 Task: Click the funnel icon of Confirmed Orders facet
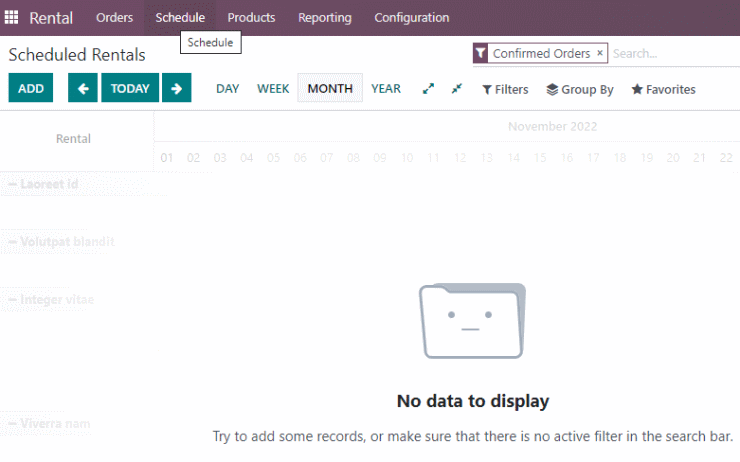click(480, 53)
